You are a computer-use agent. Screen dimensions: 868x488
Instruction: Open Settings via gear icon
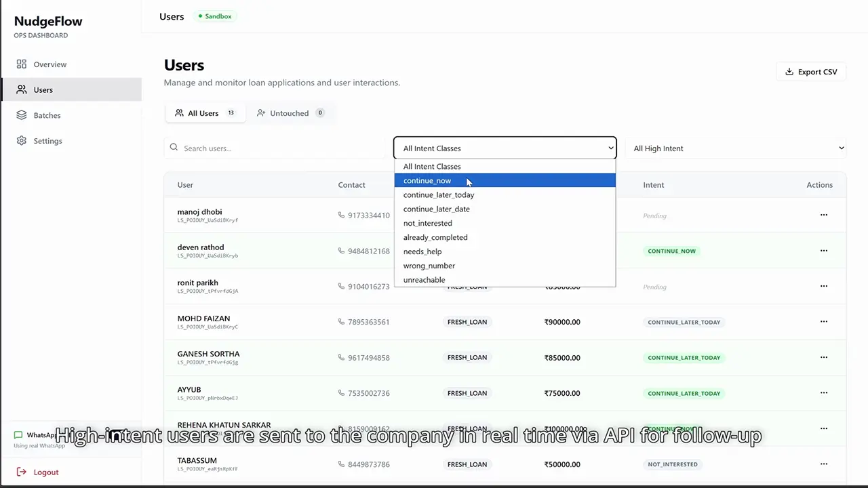point(22,141)
